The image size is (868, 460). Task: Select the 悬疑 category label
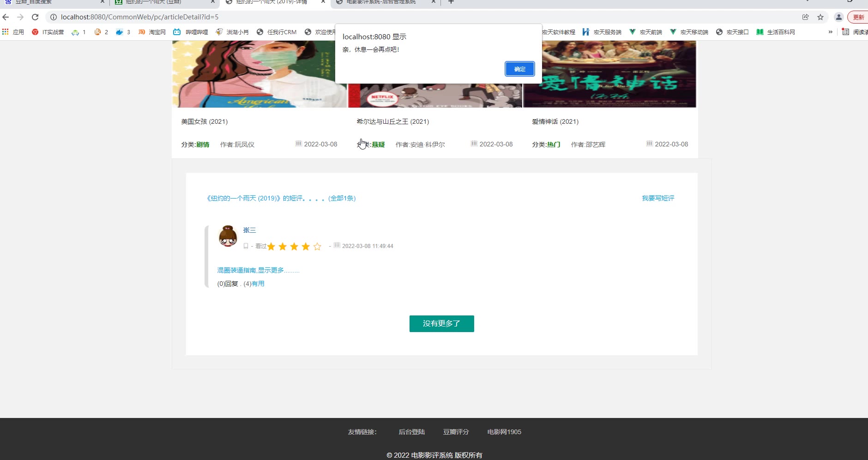378,145
